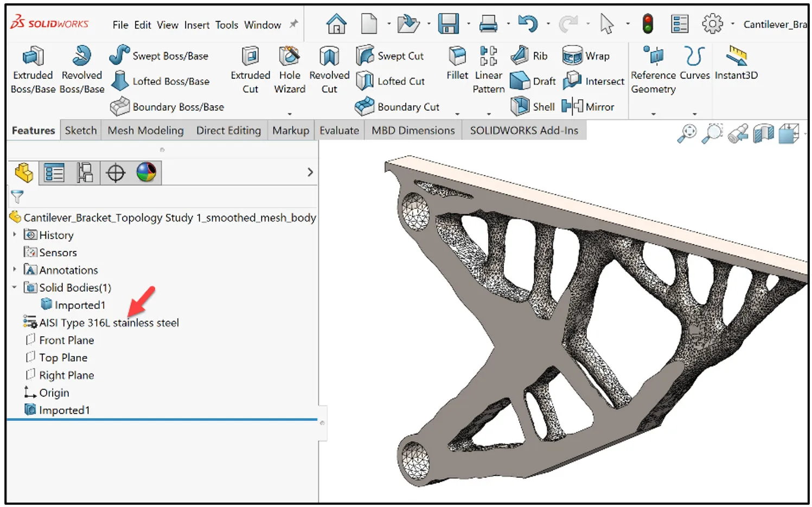Open the ConfigurationManager tab icon
The image size is (812, 507).
[85, 173]
